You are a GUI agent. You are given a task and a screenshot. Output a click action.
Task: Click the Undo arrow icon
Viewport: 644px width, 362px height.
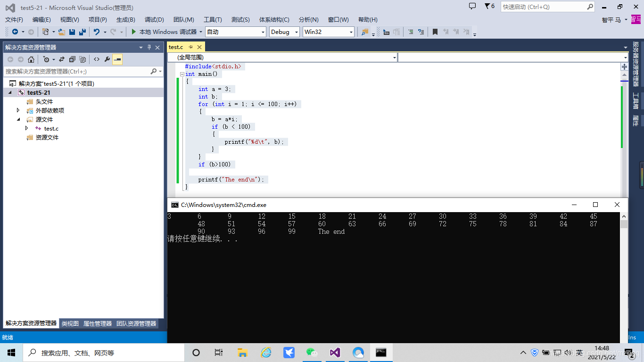[x=97, y=32]
